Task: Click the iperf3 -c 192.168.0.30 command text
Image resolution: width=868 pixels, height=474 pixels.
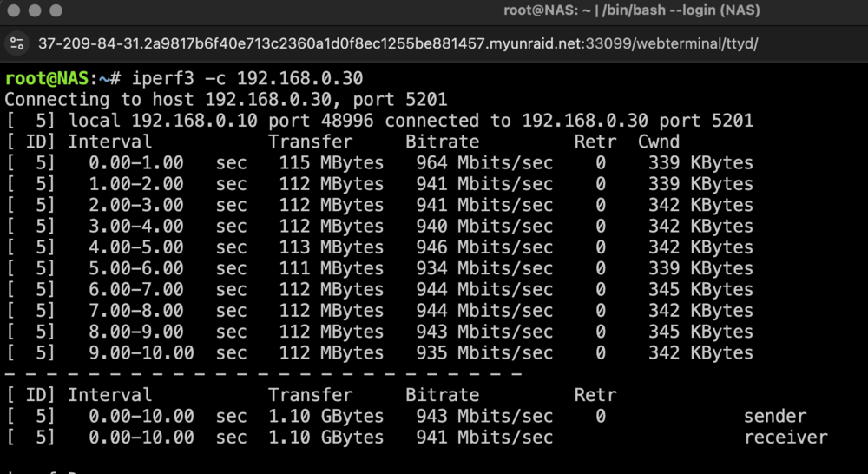Action: point(247,79)
